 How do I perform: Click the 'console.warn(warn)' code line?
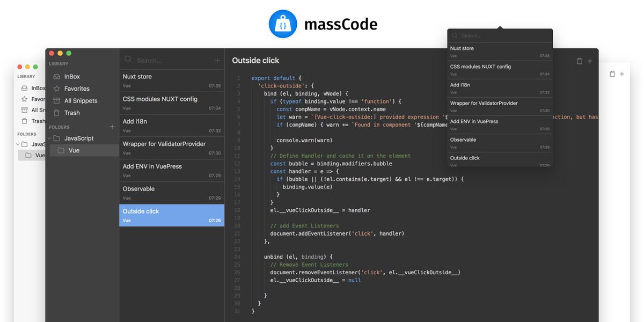(304, 140)
